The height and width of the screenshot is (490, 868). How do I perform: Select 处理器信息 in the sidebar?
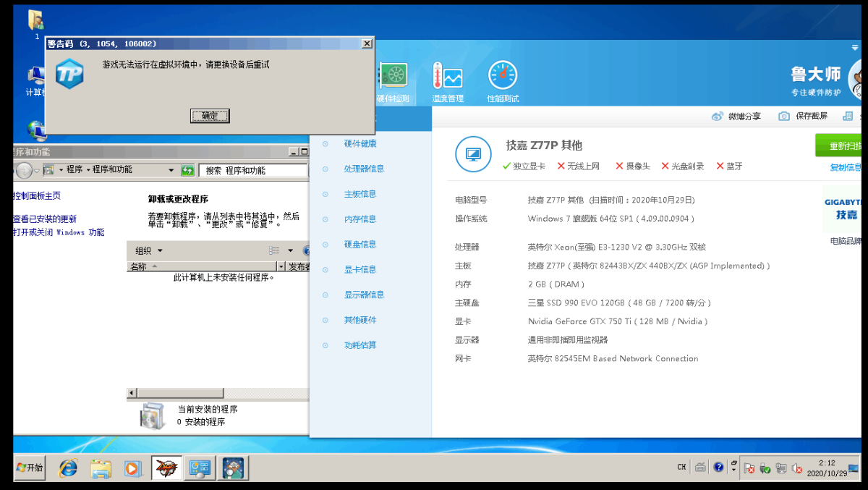coord(364,169)
